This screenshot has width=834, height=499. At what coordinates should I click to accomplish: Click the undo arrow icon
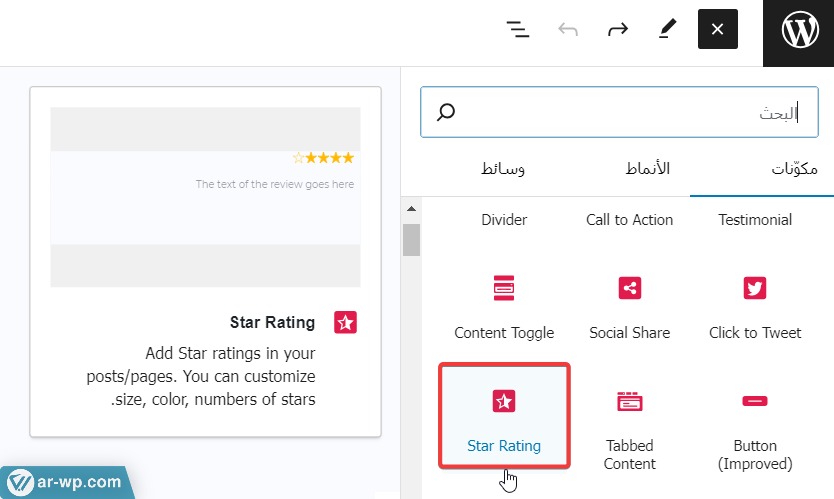click(x=568, y=30)
